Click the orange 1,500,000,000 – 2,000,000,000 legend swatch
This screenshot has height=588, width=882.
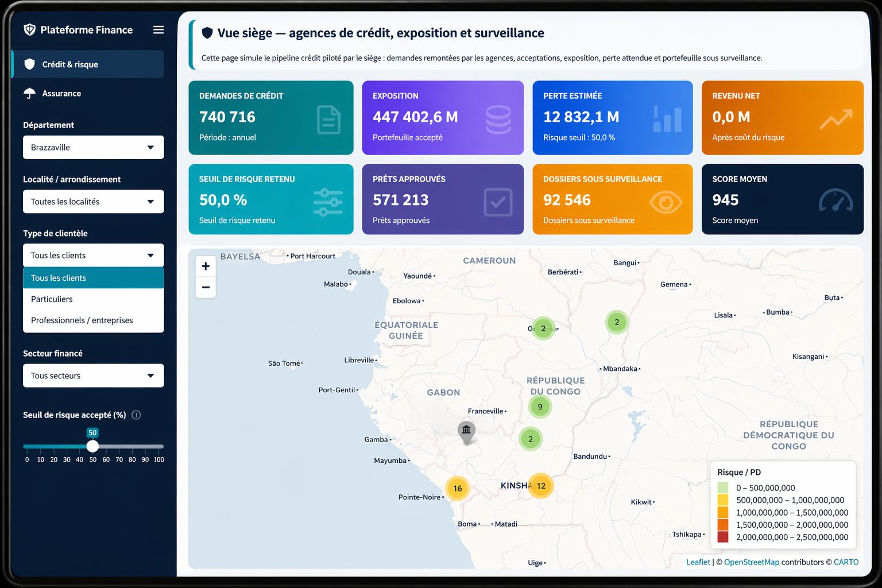tap(723, 525)
